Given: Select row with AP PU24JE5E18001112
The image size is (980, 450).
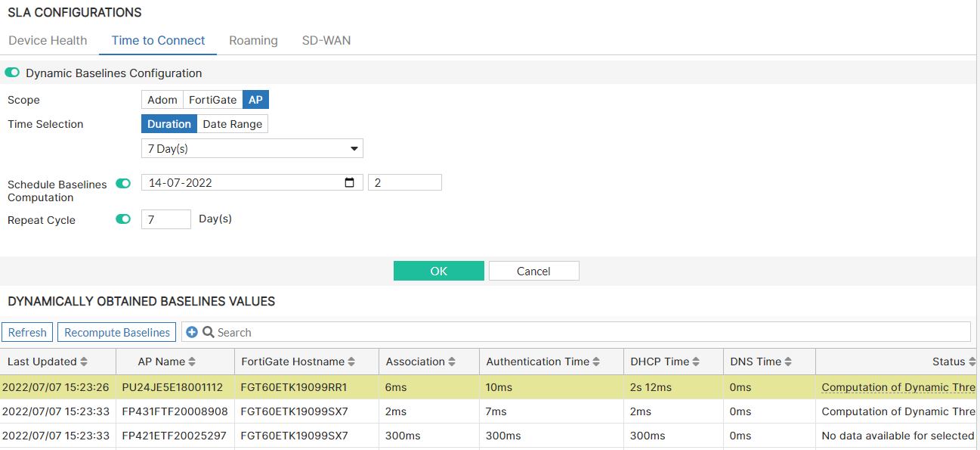Looking at the screenshot, I should (x=490, y=387).
